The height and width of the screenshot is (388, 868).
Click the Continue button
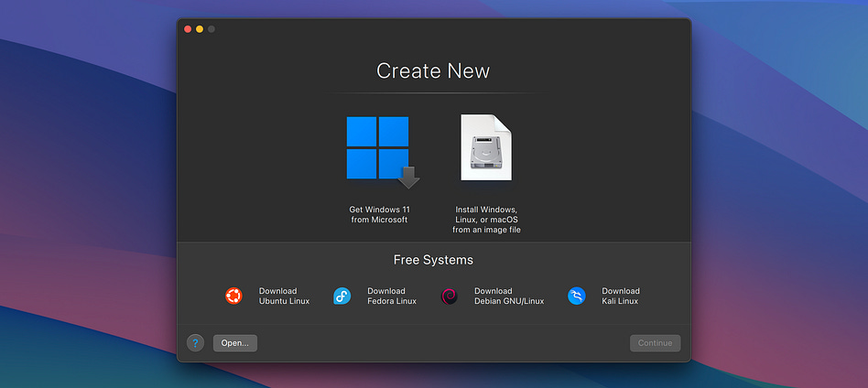[x=655, y=343]
